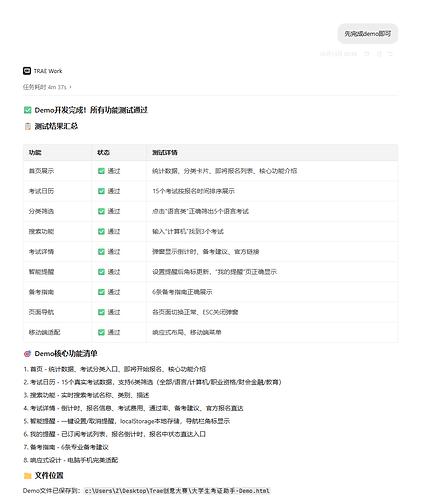The width and height of the screenshot is (421, 500).
Task: Click details text 6条备考指南正确展示
Action: [182, 292]
